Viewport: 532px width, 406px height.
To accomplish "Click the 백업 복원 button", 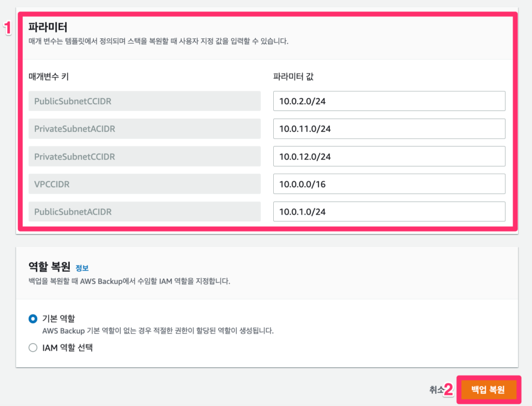I will point(488,390).
